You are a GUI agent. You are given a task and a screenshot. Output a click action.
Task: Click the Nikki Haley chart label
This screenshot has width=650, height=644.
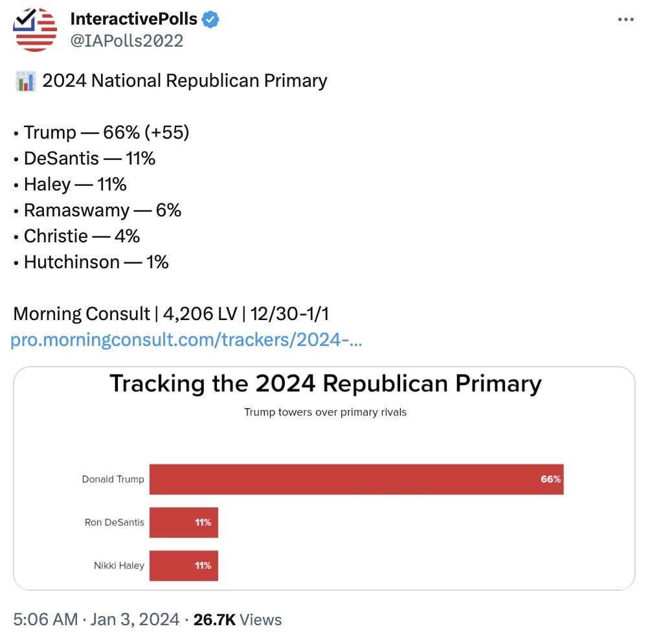click(119, 566)
